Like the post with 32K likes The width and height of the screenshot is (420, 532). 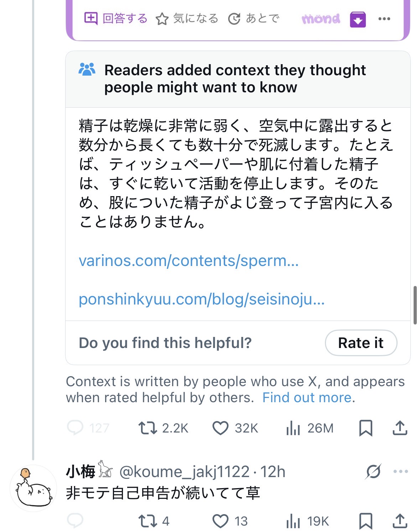click(x=220, y=428)
